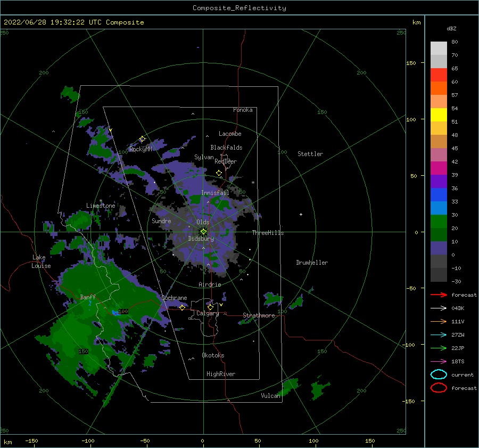The width and height of the screenshot is (479, 448).
Task: Click the -150 tick on bottom axis
Action: click(x=31, y=441)
